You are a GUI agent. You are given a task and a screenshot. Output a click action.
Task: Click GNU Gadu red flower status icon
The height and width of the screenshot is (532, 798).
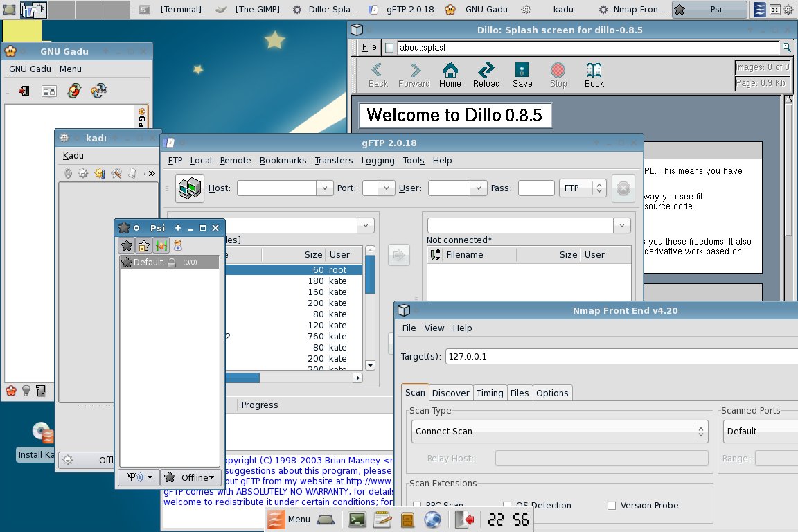click(11, 391)
